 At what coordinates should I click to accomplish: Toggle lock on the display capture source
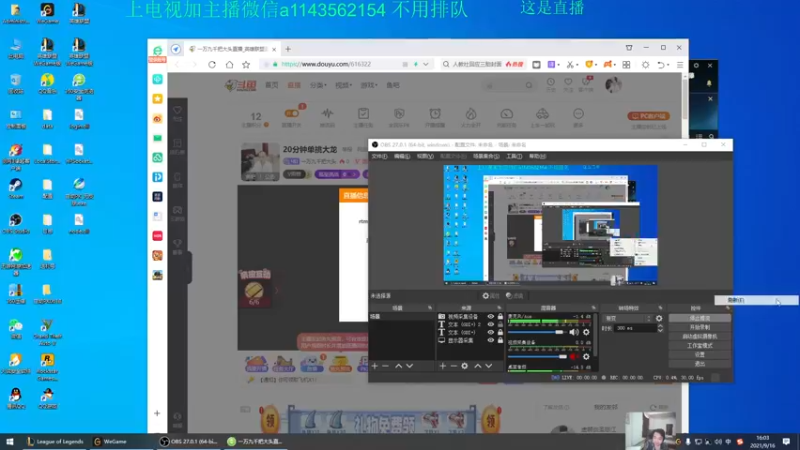pos(500,340)
